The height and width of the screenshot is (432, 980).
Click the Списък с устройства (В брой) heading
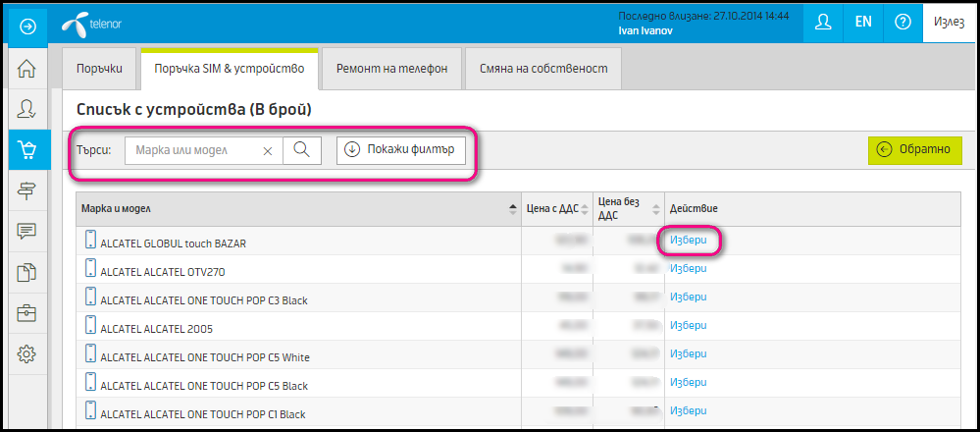(194, 110)
